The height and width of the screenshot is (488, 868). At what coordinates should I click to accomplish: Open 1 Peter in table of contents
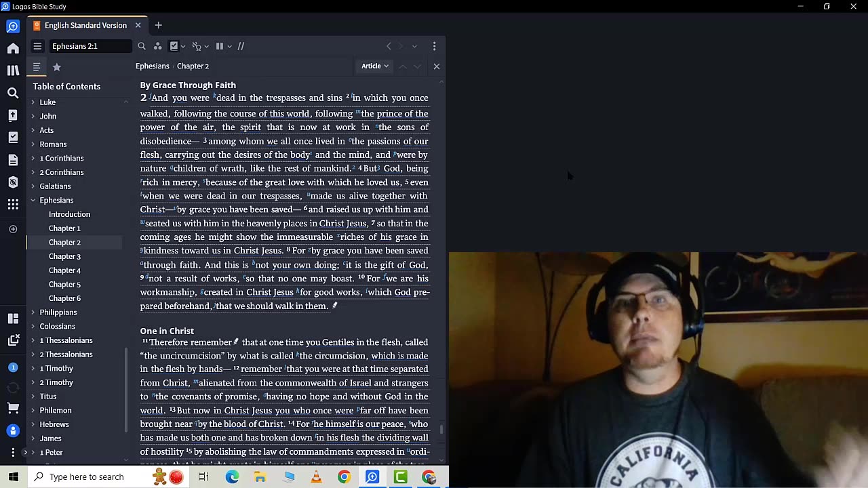pyautogui.click(x=52, y=452)
